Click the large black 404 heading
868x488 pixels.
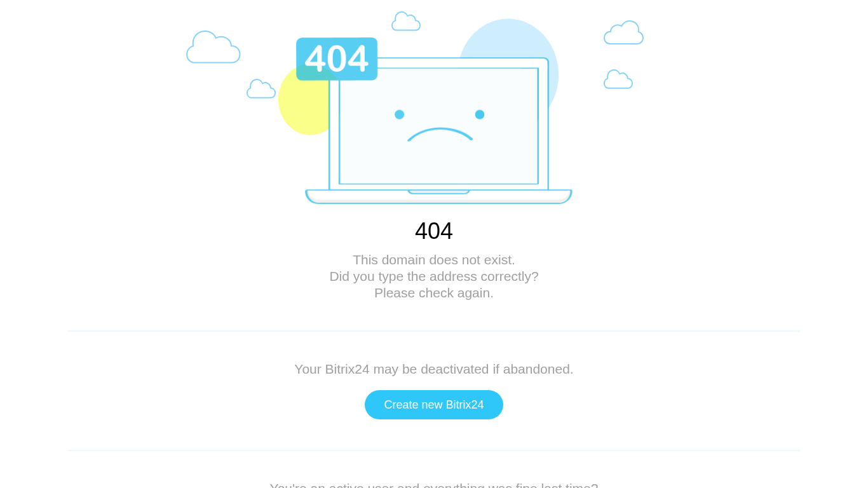[x=434, y=231]
